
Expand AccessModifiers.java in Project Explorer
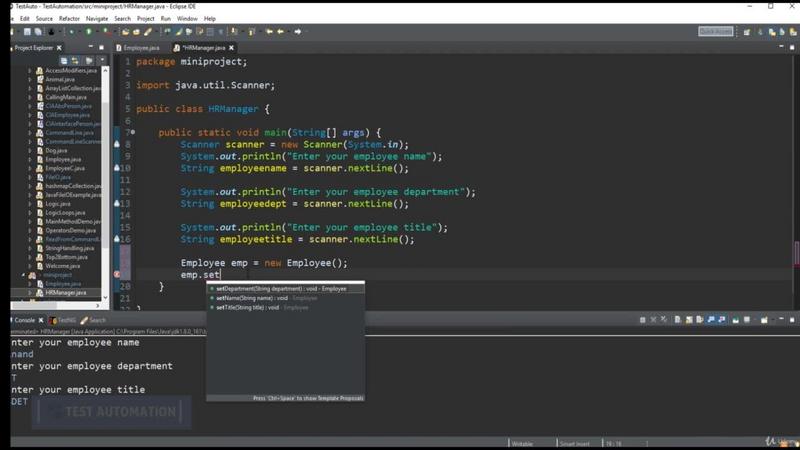pos(30,70)
